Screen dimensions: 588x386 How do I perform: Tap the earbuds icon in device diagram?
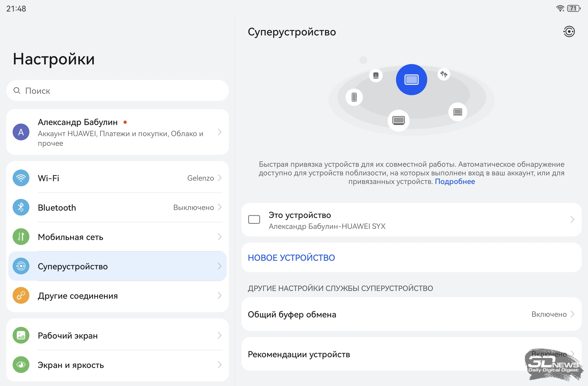(x=444, y=74)
